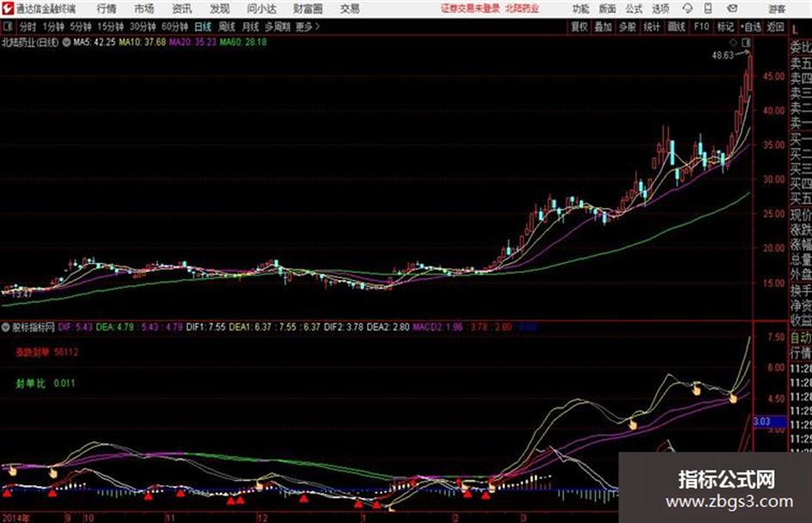
Task: Click the DIF2: 3.78 indicator value
Action: (x=344, y=327)
